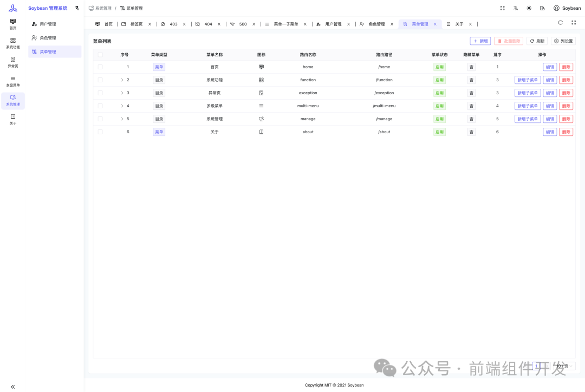585x392 pixels.
Task: Check the 系统管理 row checkbox
Action: coord(100,119)
